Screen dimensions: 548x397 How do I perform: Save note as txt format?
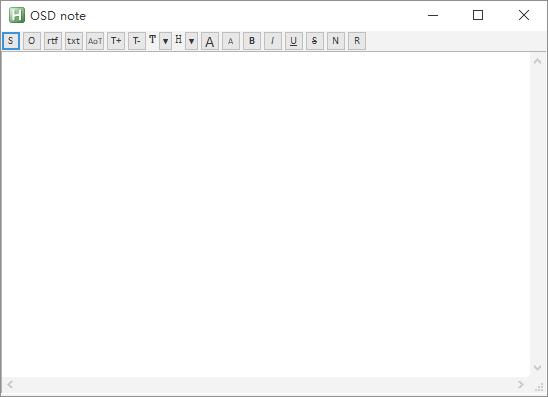74,41
